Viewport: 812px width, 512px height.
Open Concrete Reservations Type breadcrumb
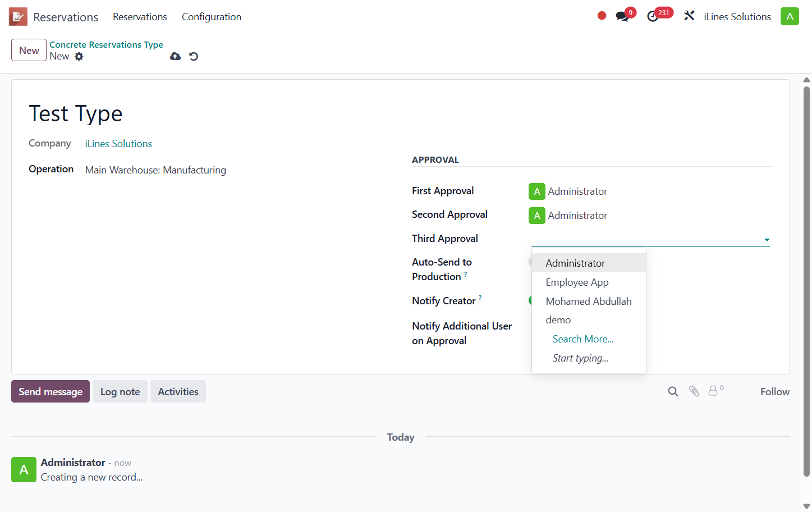[x=106, y=44]
